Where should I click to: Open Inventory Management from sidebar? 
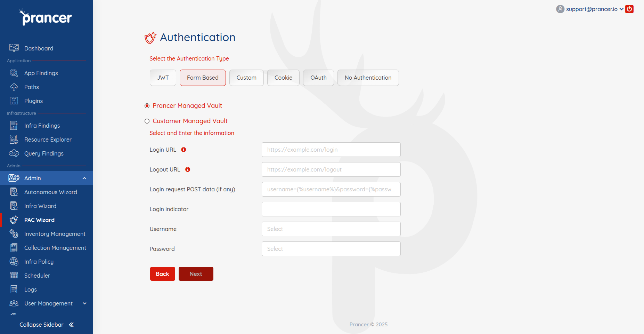pos(55,234)
